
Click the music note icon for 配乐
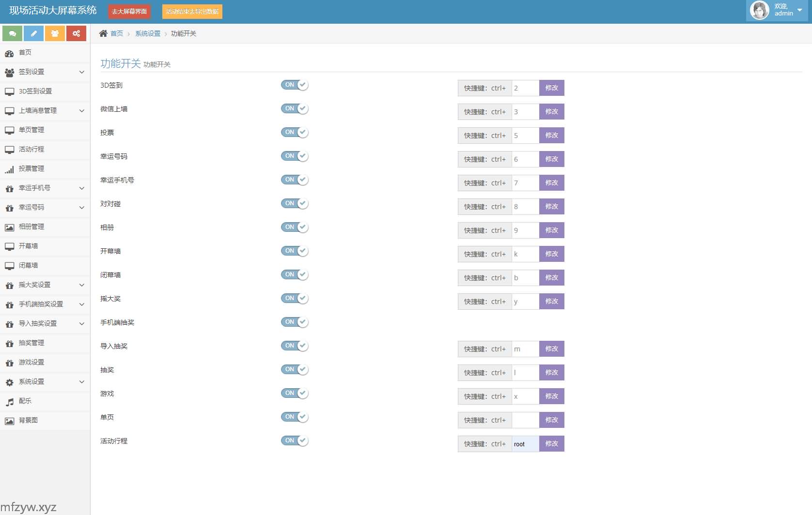click(x=9, y=402)
